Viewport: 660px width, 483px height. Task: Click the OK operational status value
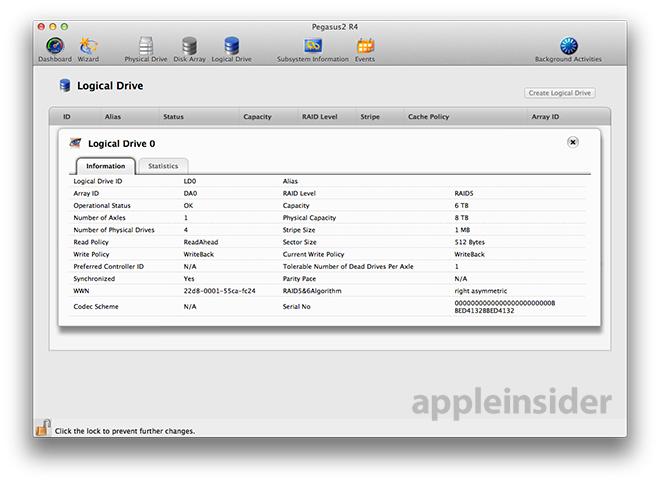pos(188,205)
